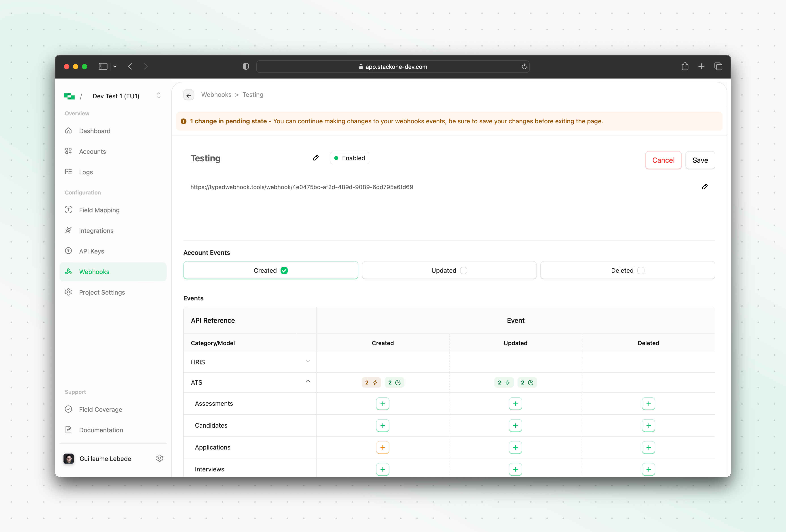Click pending Applications Created plus button
The image size is (786, 532).
(x=382, y=448)
